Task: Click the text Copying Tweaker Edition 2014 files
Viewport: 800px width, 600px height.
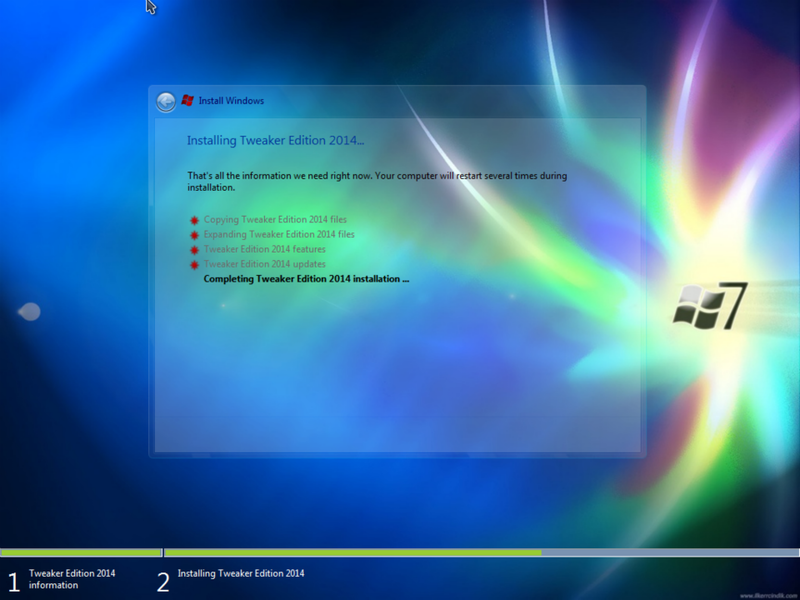Action: pos(275,219)
